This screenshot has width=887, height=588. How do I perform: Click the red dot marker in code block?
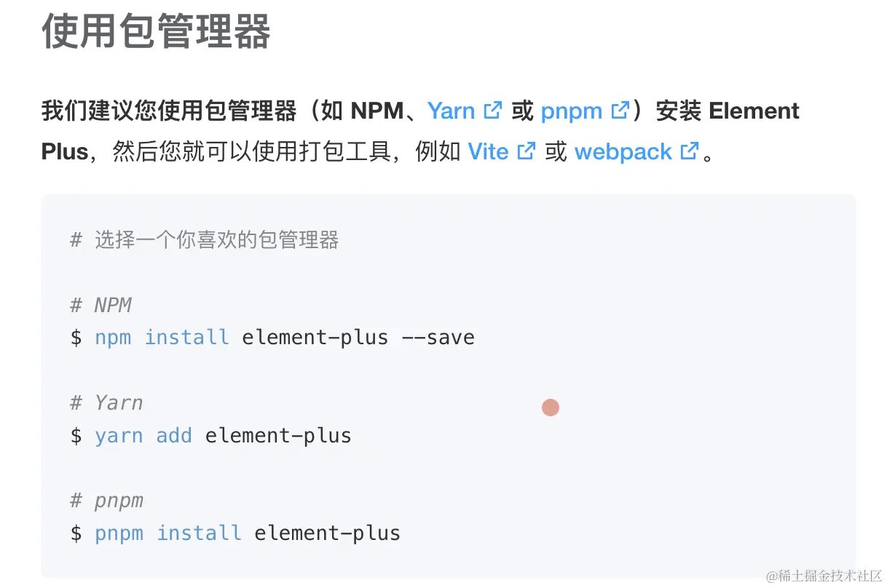[x=551, y=408]
